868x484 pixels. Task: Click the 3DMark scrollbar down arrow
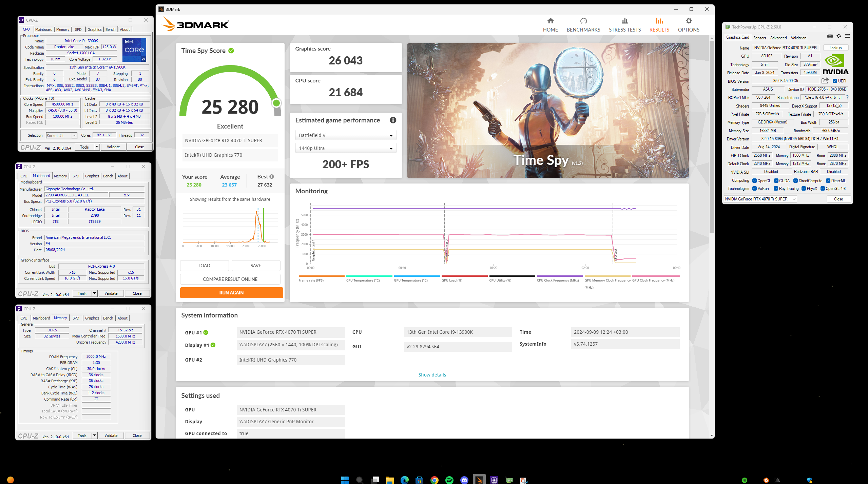pos(711,435)
